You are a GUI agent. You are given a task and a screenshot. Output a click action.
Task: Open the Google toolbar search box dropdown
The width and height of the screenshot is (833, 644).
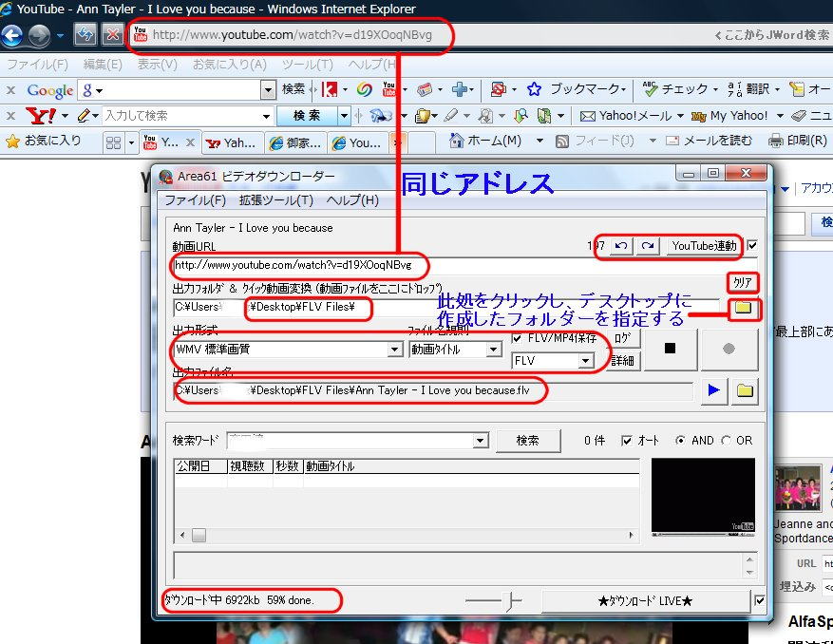268,90
